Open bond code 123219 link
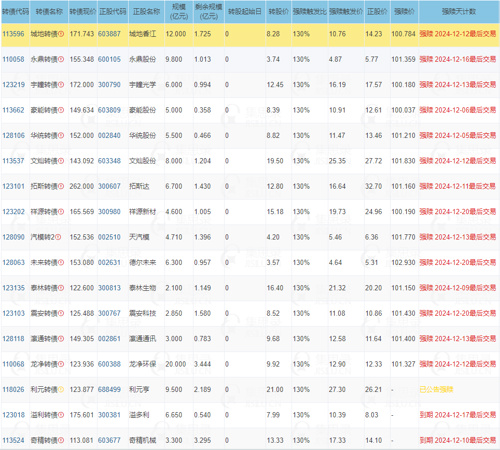 click(x=13, y=85)
